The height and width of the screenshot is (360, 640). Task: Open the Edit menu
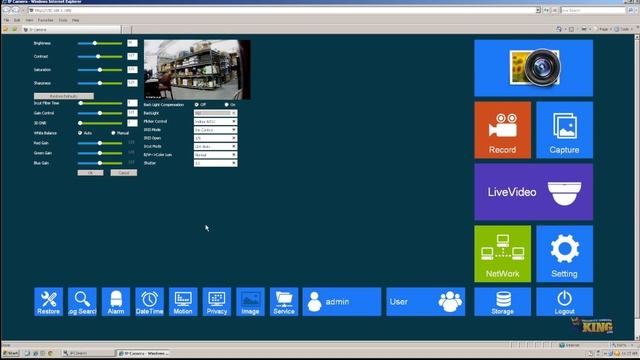coord(17,20)
